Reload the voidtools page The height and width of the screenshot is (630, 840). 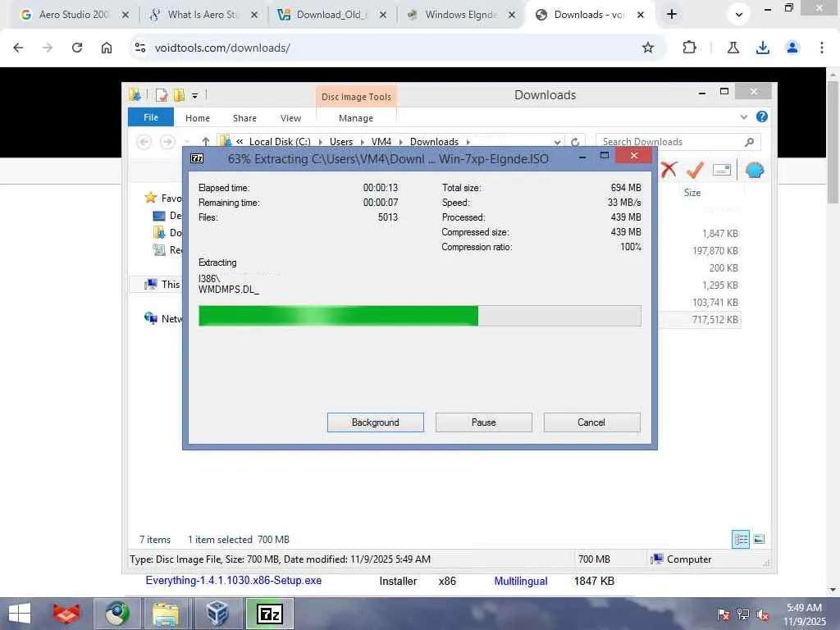[x=77, y=48]
